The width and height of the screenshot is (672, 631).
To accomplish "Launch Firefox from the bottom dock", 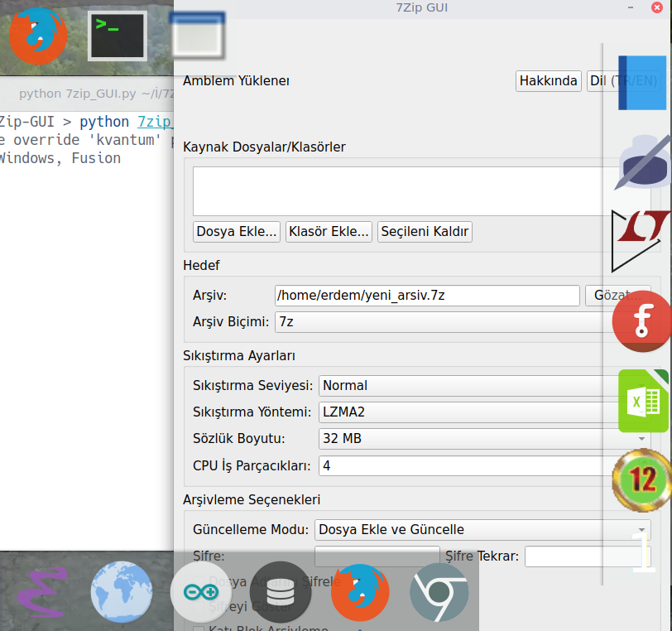I will click(x=360, y=592).
